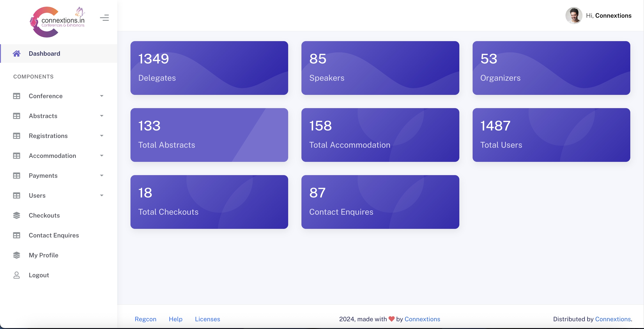Click the Logout user icon
Image resolution: width=644 pixels, height=329 pixels.
(17, 275)
